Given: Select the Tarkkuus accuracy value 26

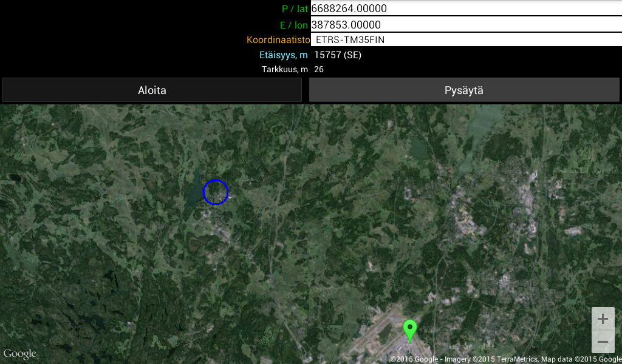Looking at the screenshot, I should (319, 69).
